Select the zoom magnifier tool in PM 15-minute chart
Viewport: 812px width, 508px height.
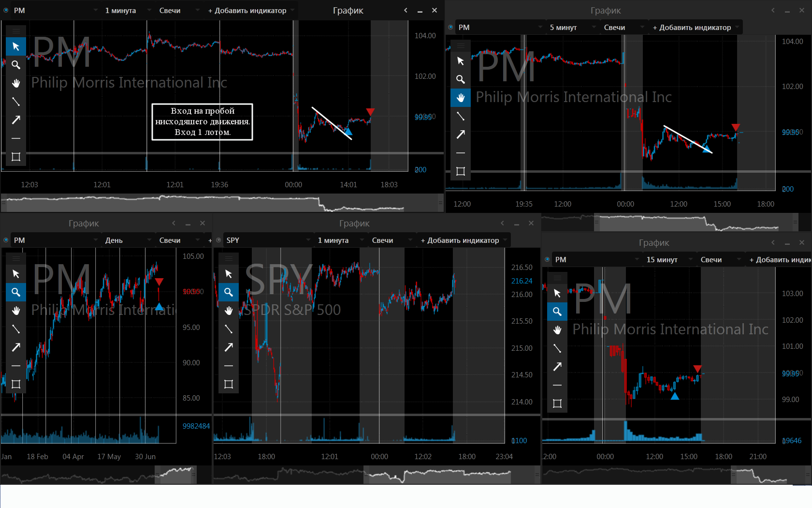click(x=557, y=312)
